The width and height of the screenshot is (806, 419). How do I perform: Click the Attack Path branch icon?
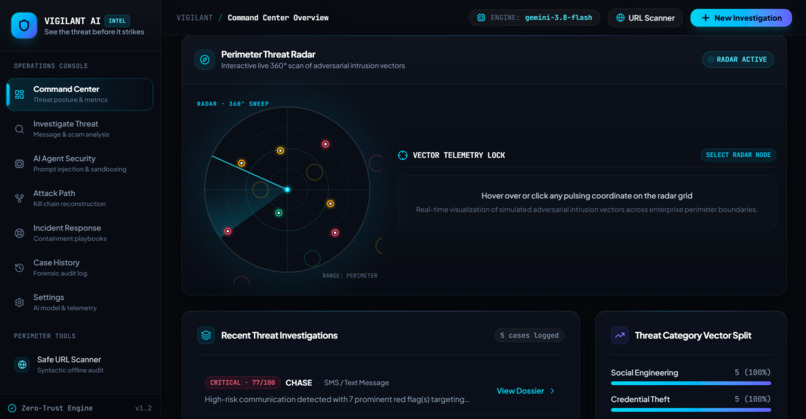pos(20,198)
